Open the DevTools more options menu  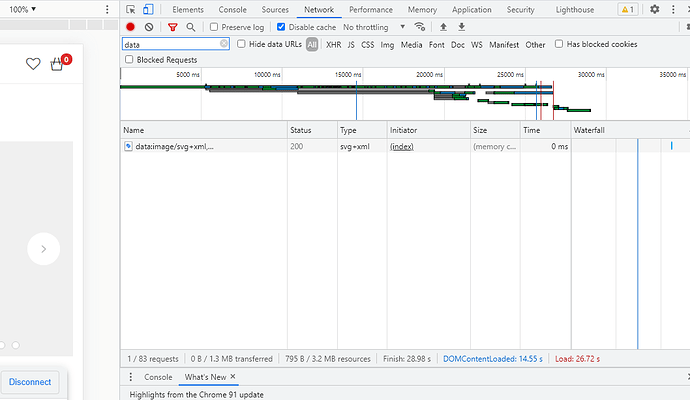coord(673,9)
